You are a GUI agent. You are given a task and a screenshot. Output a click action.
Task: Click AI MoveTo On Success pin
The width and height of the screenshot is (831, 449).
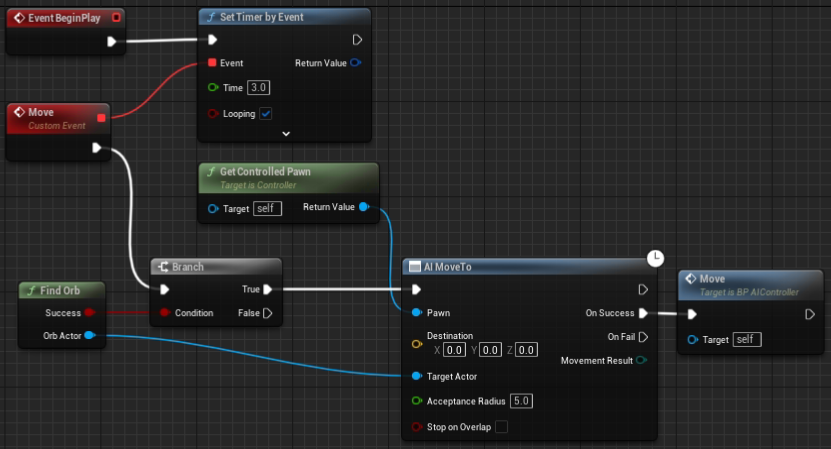point(643,313)
